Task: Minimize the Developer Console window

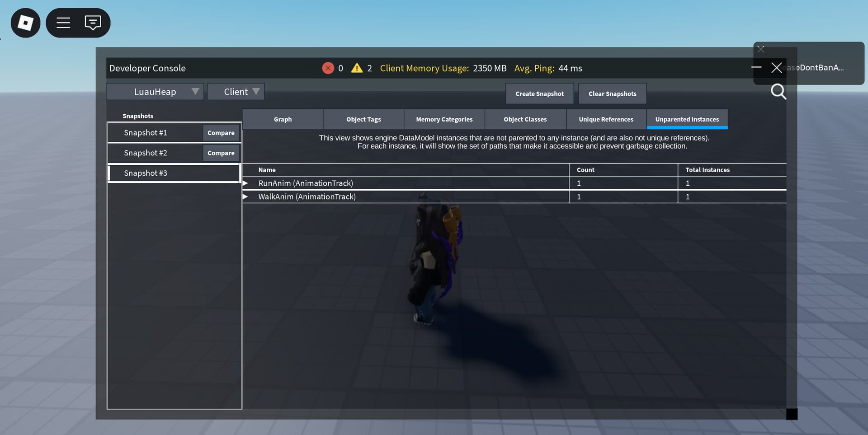Action: point(756,67)
